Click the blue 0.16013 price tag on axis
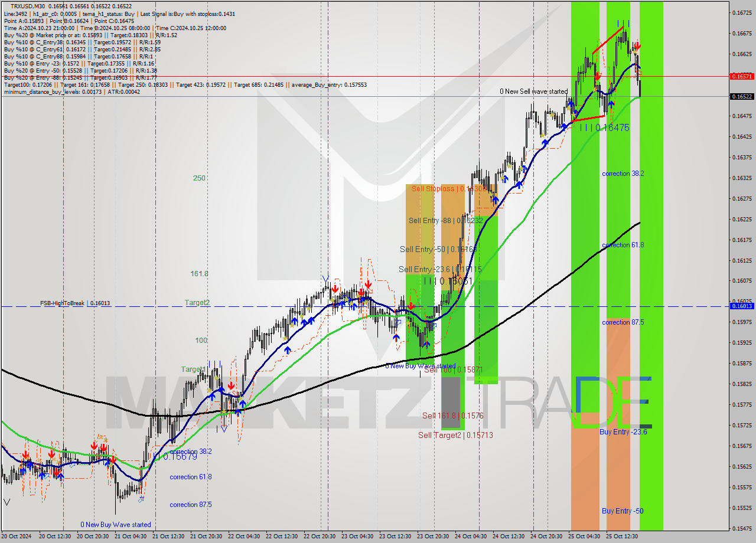Image resolution: width=756 pixels, height=543 pixels. [x=741, y=306]
